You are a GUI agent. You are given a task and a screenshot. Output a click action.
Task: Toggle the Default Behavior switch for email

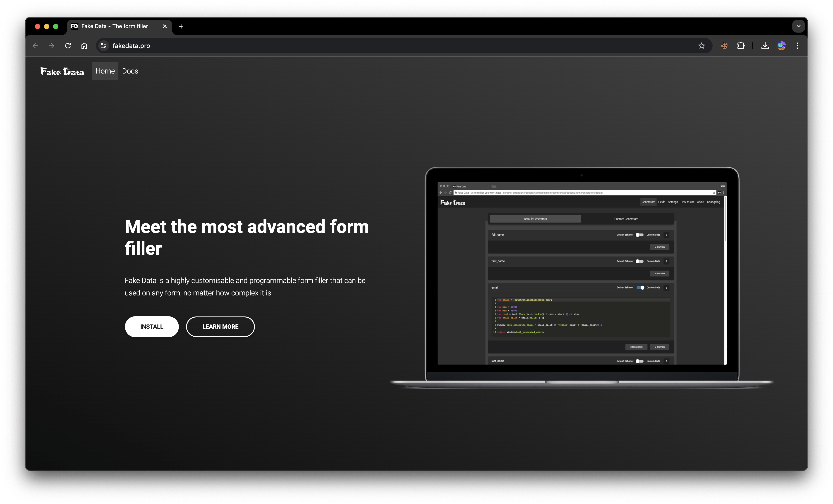(x=640, y=288)
